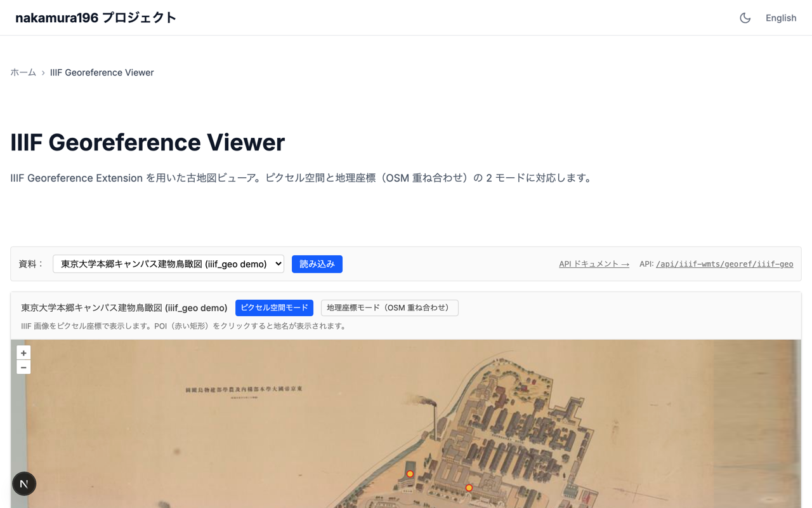Switch to 地理座標モード（OSM 重ね合わせ）

tap(390, 308)
